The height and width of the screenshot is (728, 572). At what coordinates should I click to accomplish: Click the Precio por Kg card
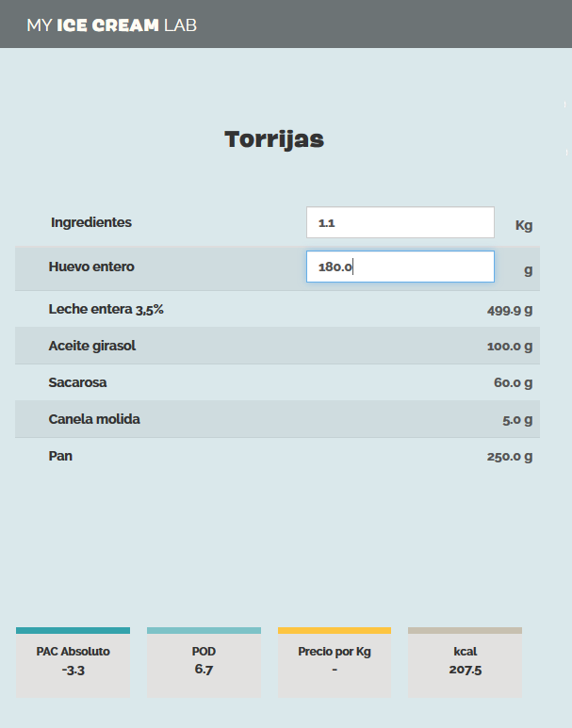pos(335,662)
